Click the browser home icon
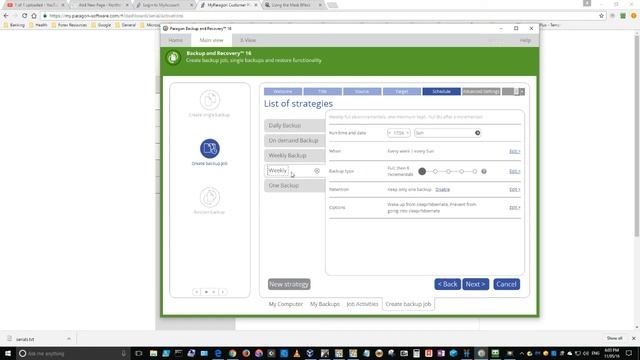 pyautogui.click(x=34, y=16)
